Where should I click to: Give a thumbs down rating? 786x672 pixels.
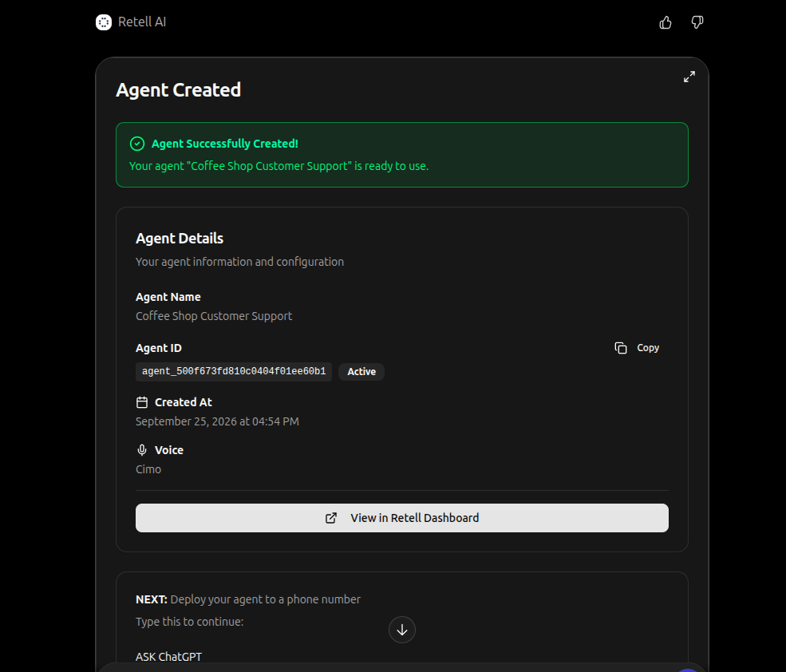(697, 22)
